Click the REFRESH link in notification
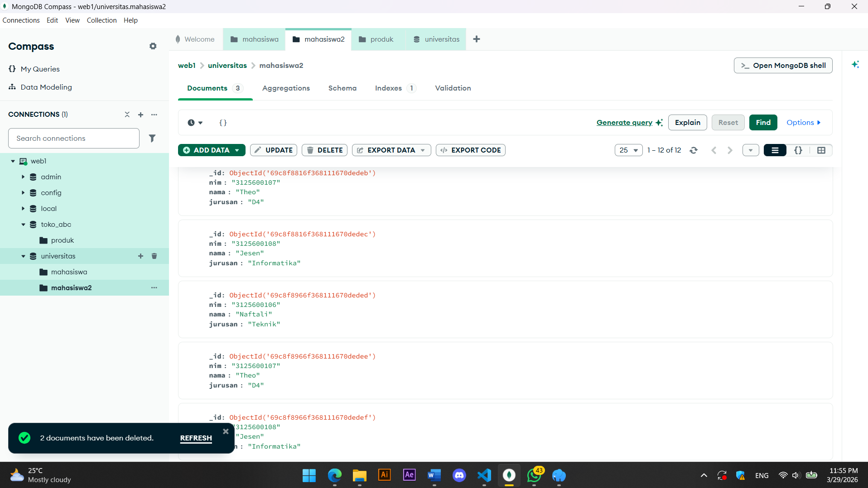This screenshot has width=868, height=488. pos(196,438)
